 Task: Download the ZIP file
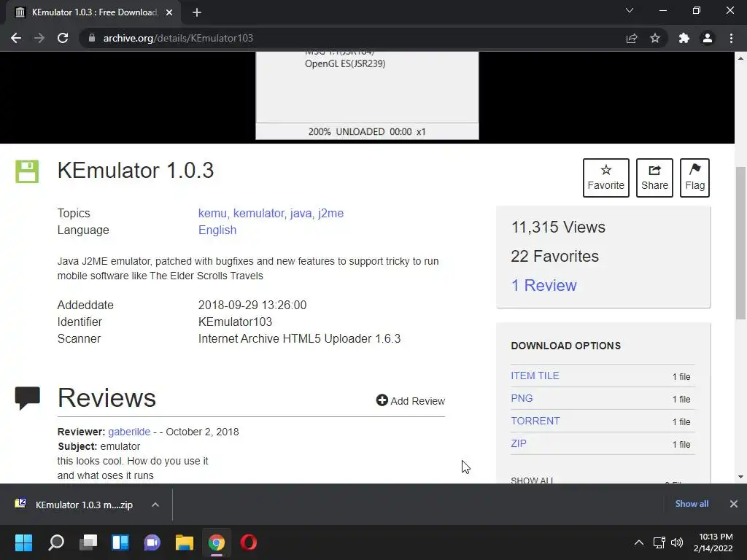point(519,443)
